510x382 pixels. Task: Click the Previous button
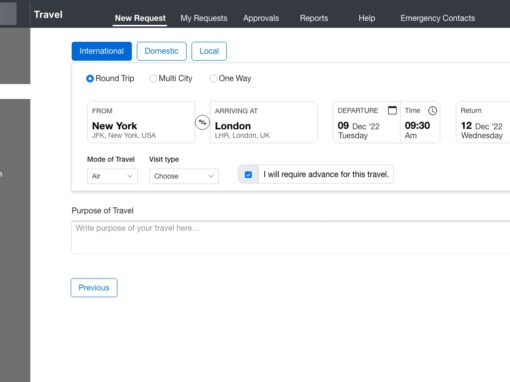click(94, 288)
